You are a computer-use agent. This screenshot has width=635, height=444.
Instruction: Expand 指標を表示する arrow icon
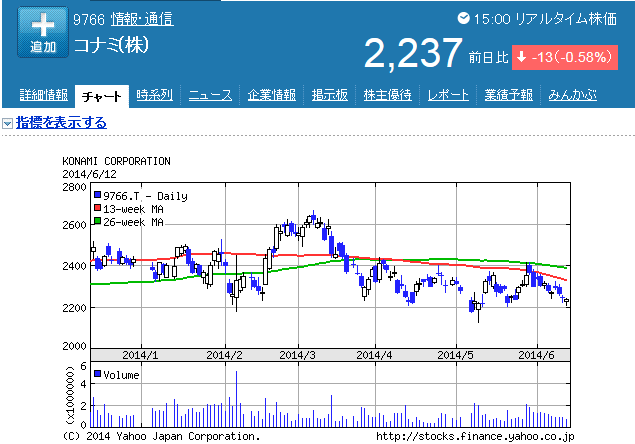point(7,123)
